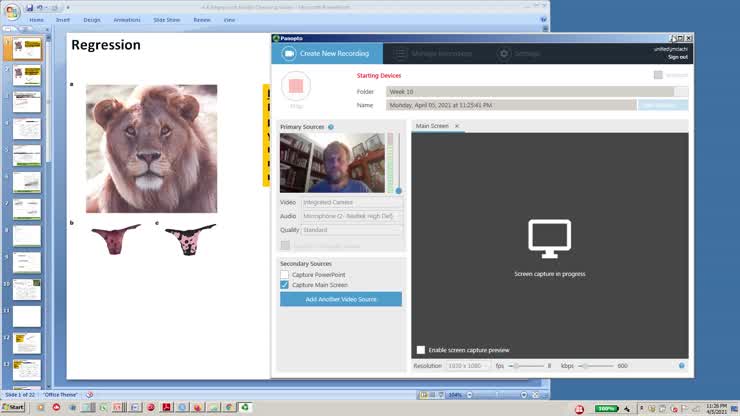This screenshot has width=740, height=416.
Task: Click the battery 100% tray indicator
Action: (x=606, y=408)
